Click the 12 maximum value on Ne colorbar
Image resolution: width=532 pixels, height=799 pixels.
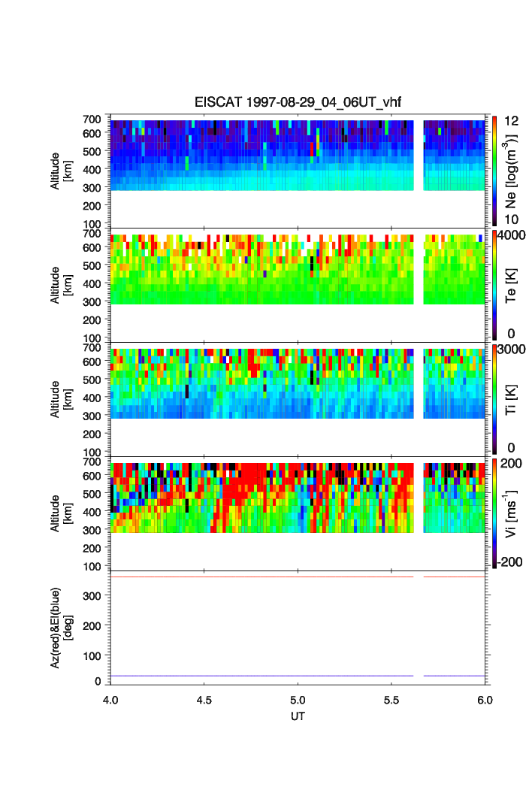(x=511, y=121)
